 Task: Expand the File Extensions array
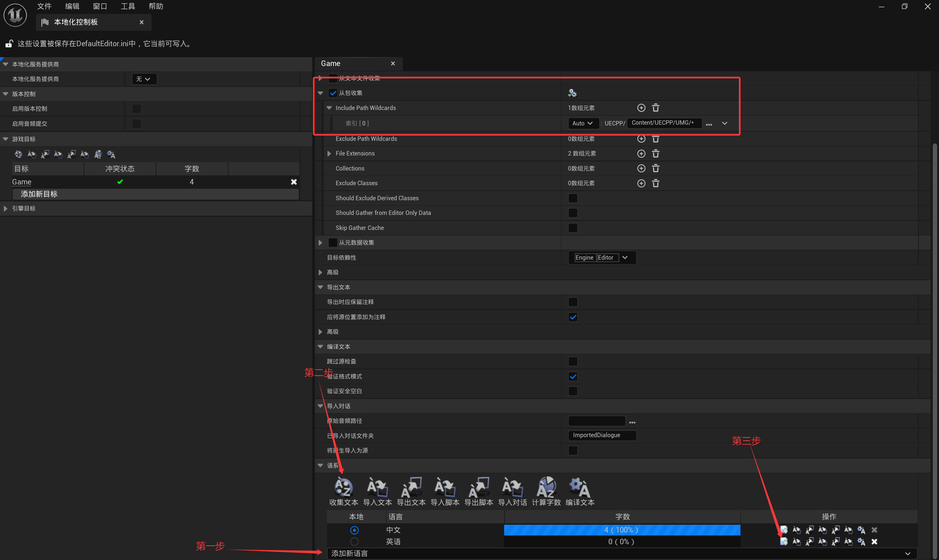(329, 154)
